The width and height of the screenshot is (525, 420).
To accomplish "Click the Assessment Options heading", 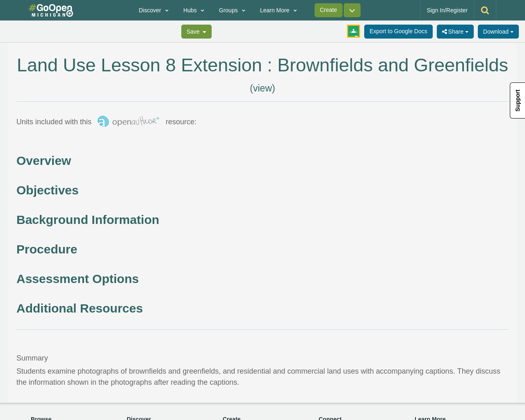I will point(78,278).
